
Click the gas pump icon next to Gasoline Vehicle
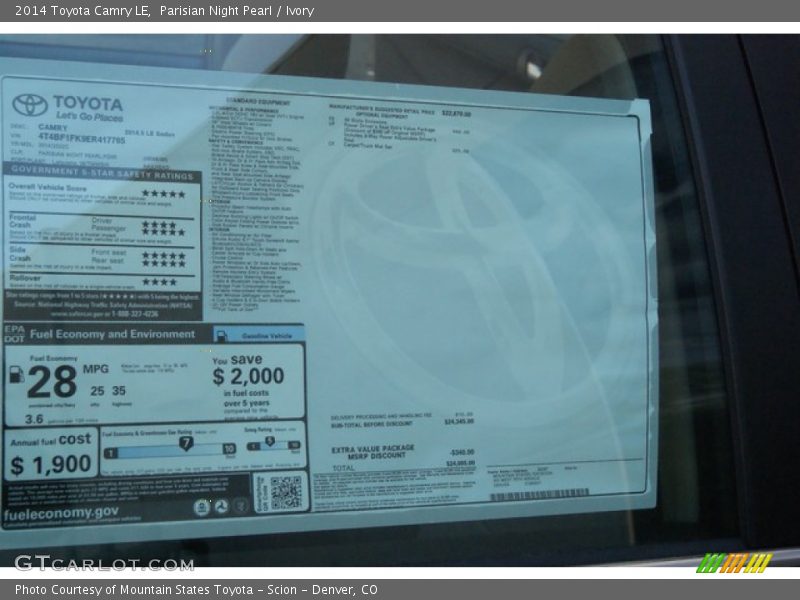(221, 336)
